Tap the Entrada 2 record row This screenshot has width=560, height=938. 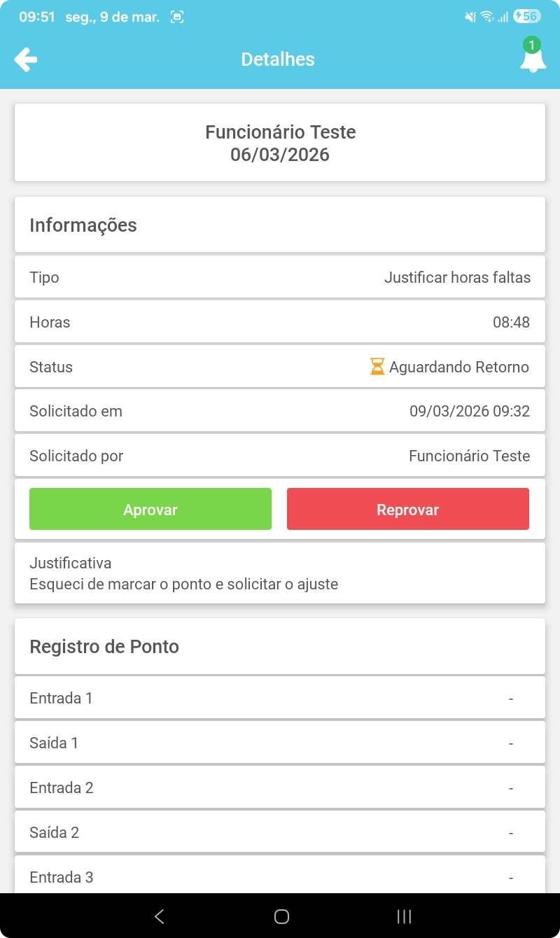(x=280, y=787)
